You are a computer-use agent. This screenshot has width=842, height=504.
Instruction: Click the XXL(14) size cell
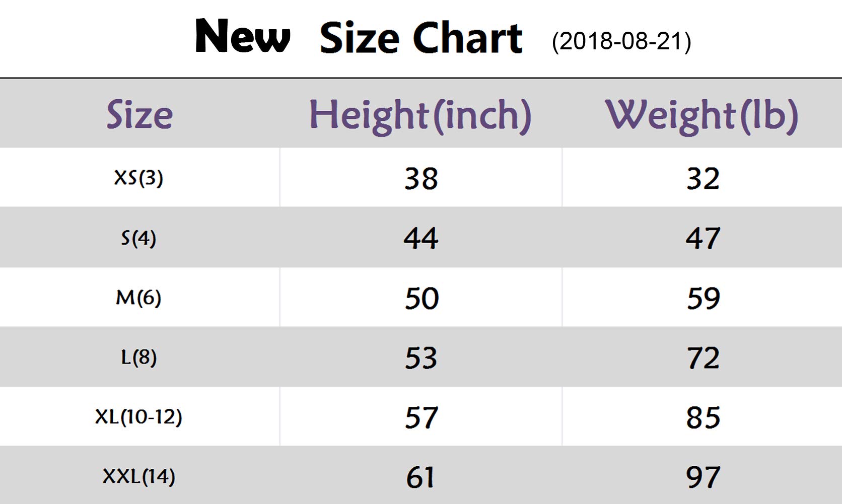click(138, 476)
